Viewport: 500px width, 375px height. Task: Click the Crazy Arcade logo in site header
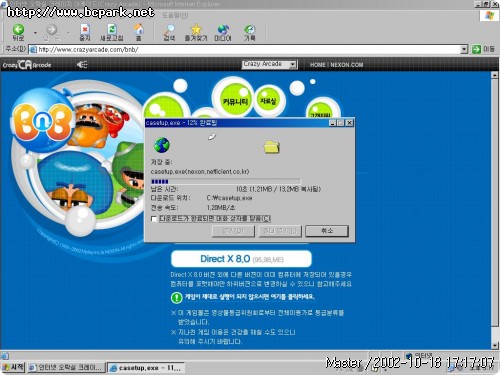(x=27, y=64)
